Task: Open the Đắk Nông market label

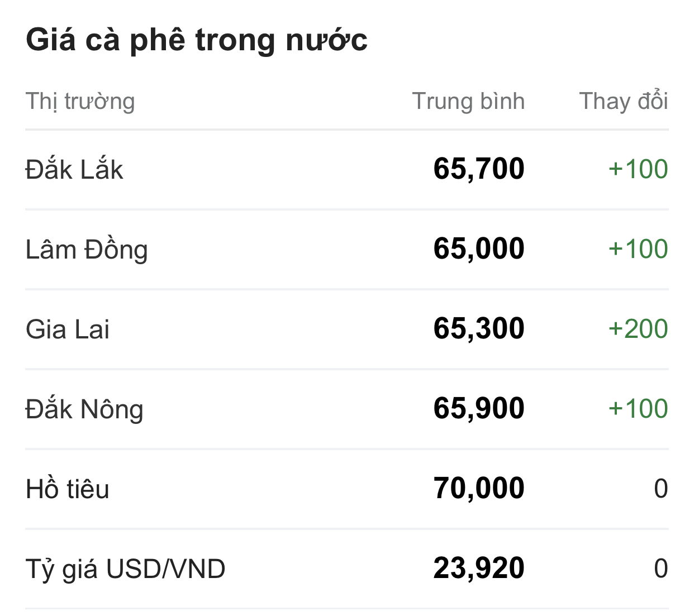Action: [x=84, y=409]
